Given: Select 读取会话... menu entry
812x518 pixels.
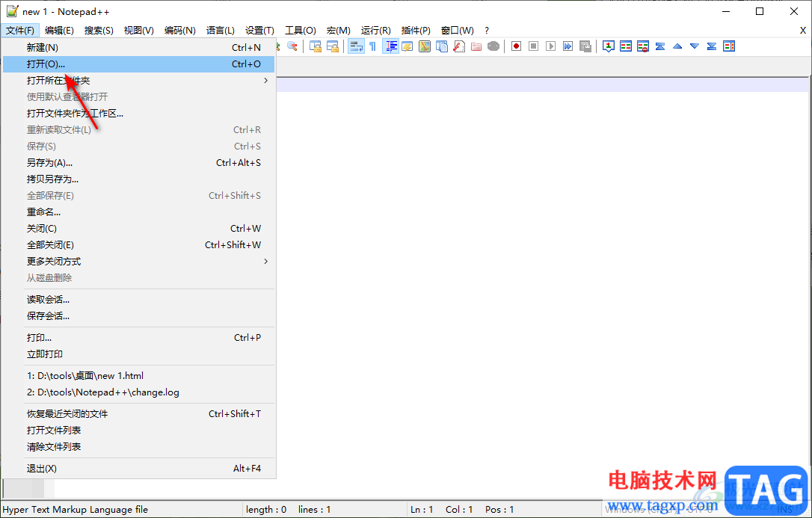Looking at the screenshot, I should [139, 300].
